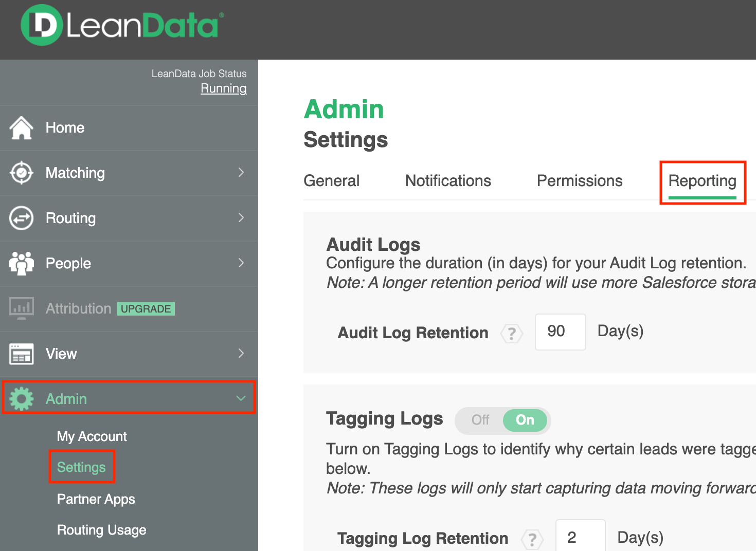756x551 pixels.
Task: Switch Tagging Logs toggle to Off
Action: [480, 420]
